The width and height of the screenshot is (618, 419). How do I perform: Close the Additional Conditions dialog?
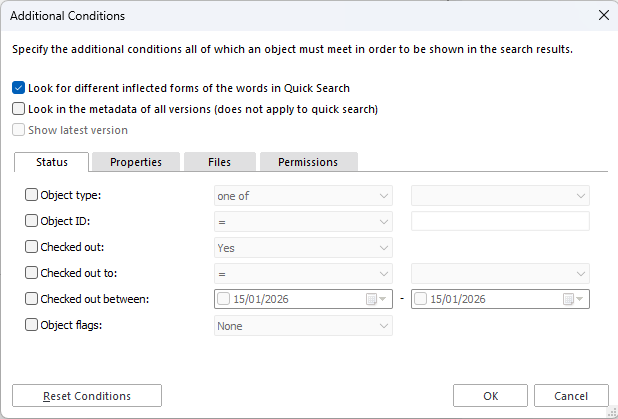click(x=602, y=15)
